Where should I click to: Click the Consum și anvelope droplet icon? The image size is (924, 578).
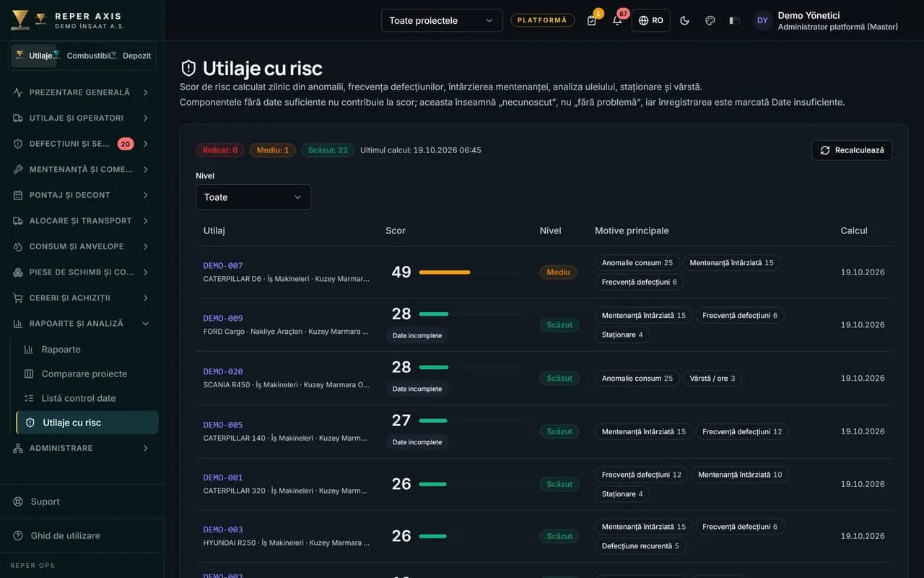click(x=18, y=246)
